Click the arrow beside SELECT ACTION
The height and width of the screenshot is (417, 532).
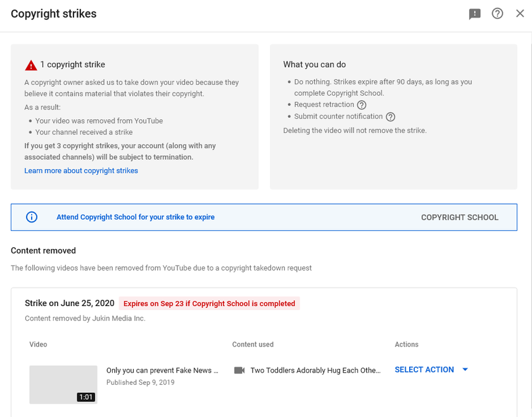(x=465, y=369)
